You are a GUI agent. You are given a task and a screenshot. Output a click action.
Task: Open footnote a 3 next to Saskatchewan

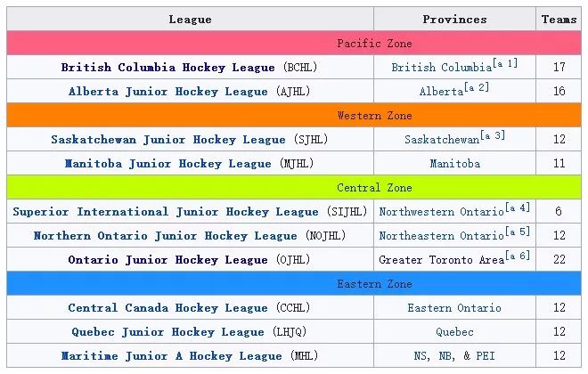pos(494,135)
